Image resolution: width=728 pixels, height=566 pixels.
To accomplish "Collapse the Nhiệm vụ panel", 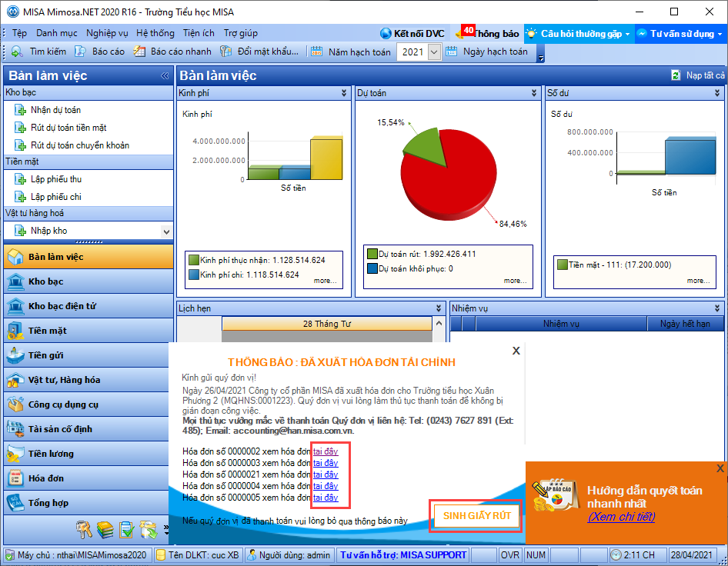I will click(717, 308).
